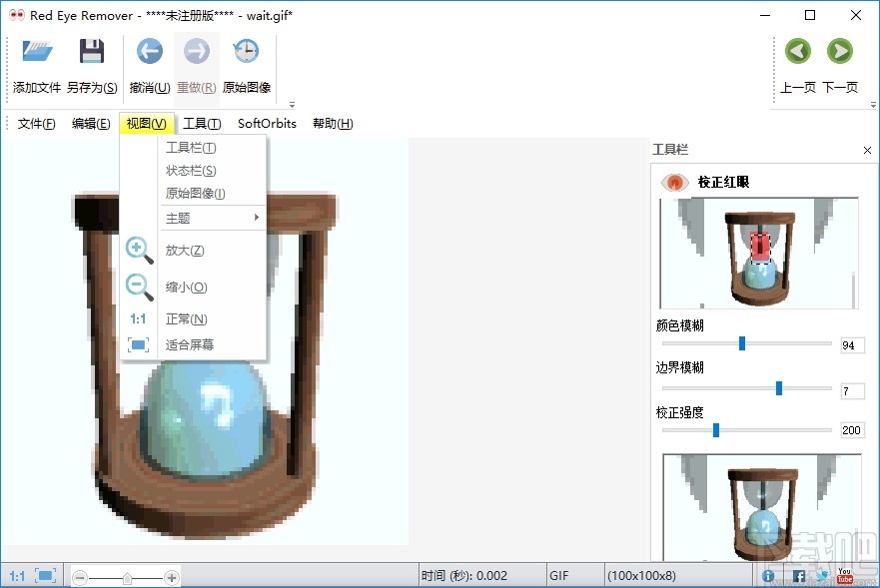
Task: Click the 另存为 (Save As) icon
Action: coord(93,51)
